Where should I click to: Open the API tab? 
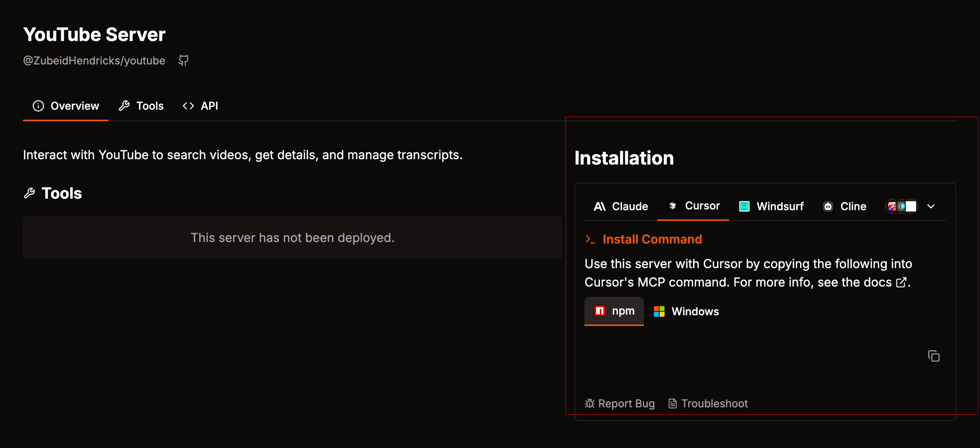point(200,106)
